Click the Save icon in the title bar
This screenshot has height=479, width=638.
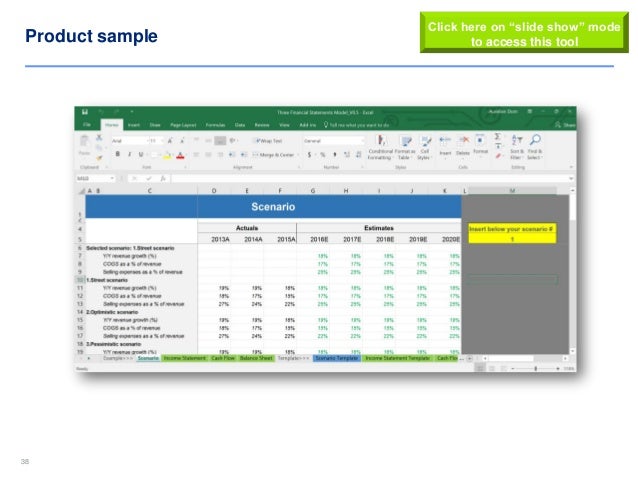pos(85,112)
